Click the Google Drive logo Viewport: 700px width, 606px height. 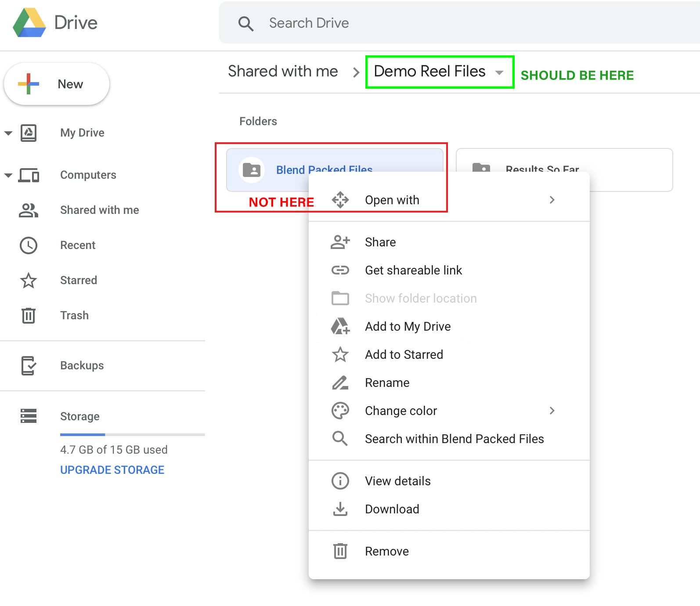coord(29,23)
